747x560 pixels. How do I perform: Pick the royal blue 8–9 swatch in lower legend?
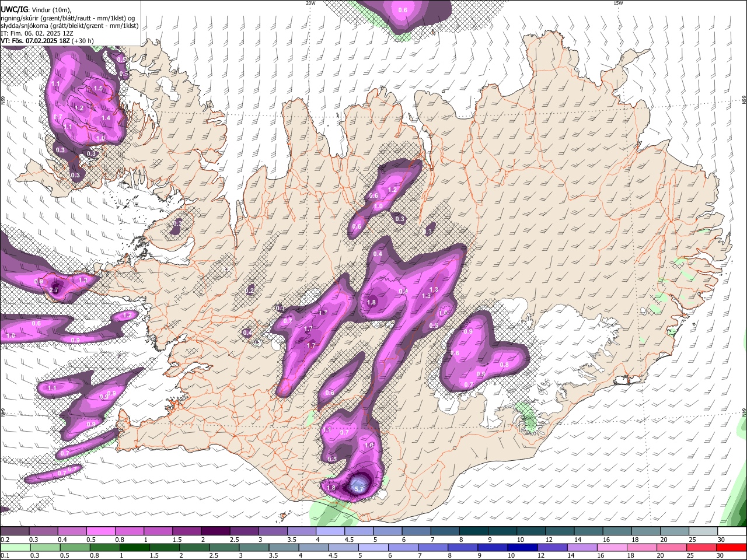(462, 547)
